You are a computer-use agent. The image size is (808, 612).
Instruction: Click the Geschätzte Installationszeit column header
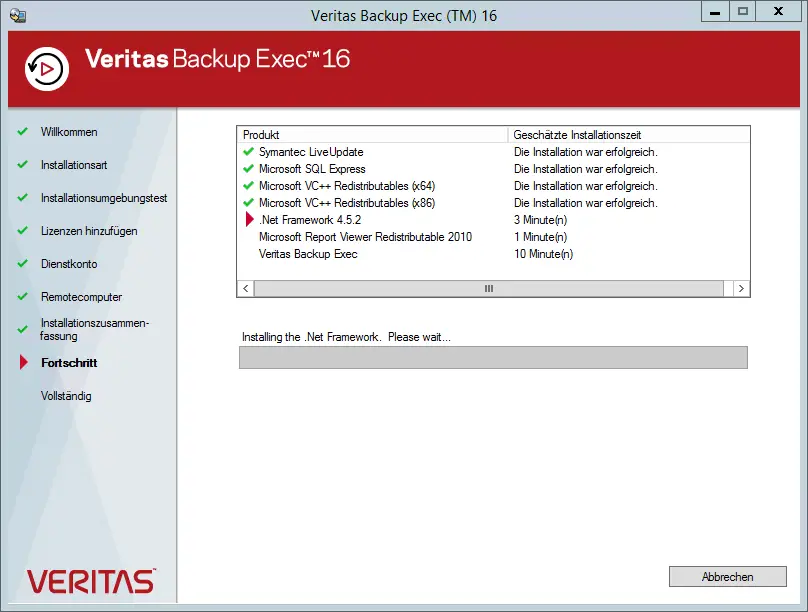pos(629,135)
